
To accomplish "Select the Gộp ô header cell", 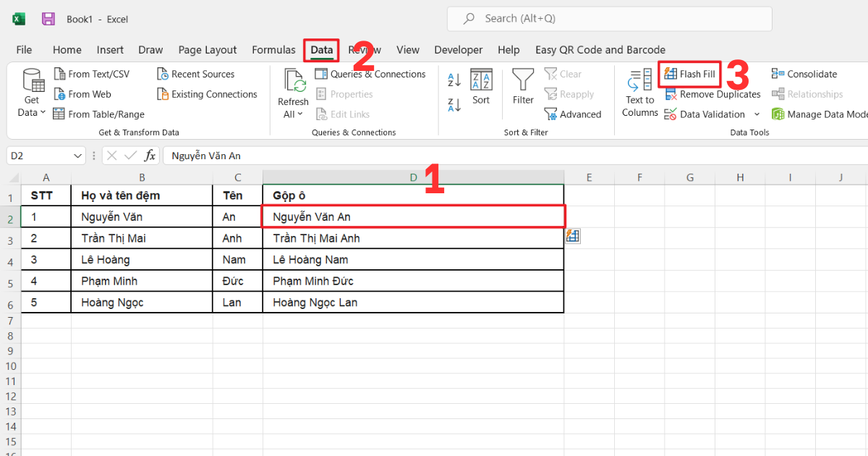I will tap(413, 195).
